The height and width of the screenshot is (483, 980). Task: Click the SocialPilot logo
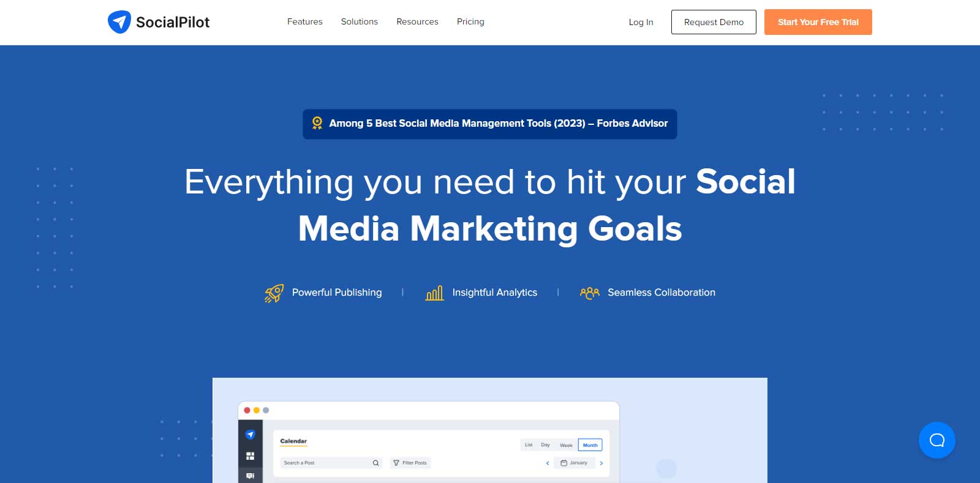click(159, 22)
